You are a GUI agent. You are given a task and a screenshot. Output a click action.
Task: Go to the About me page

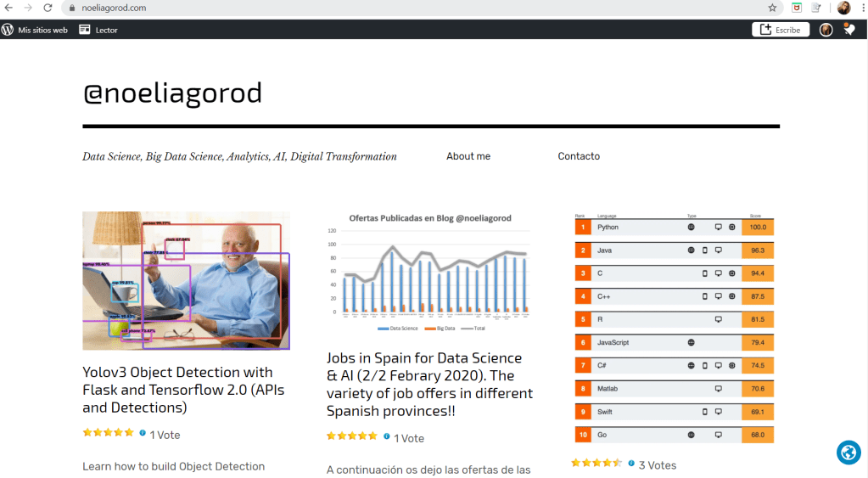pyautogui.click(x=468, y=156)
